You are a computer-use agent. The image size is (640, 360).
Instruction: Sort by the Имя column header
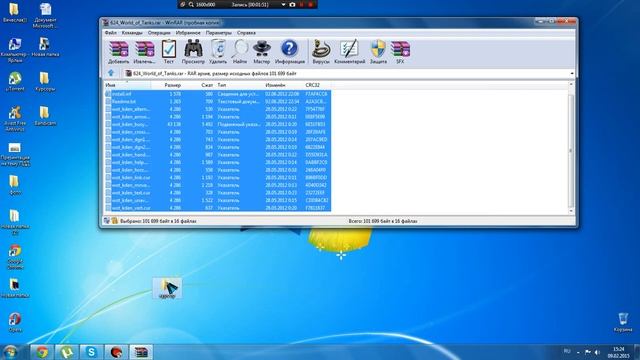click(x=128, y=85)
